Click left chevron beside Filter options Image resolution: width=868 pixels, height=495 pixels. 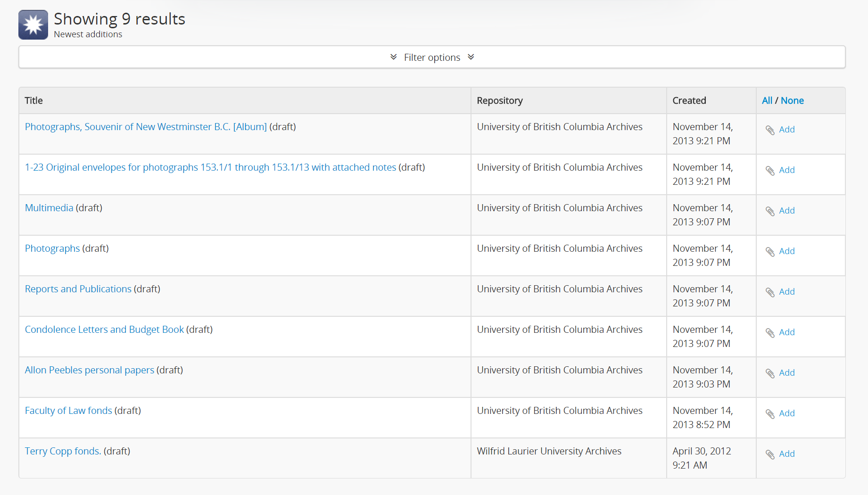pos(394,57)
